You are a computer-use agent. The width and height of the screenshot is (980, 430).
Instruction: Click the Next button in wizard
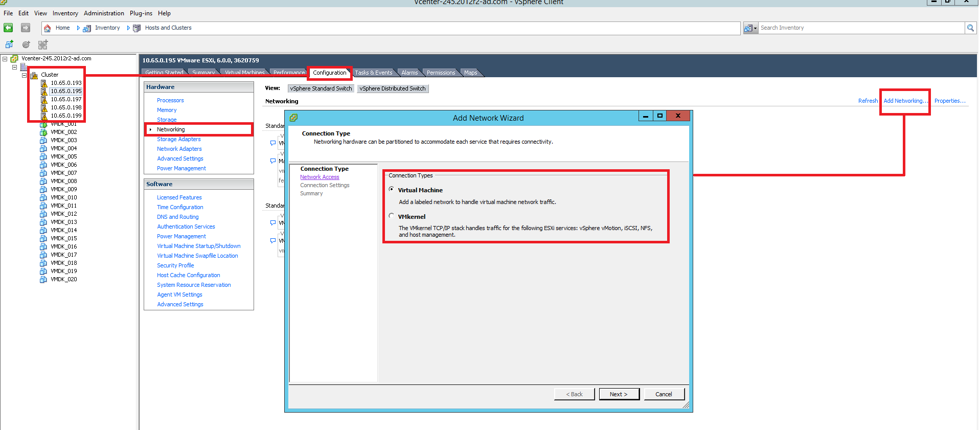pyautogui.click(x=618, y=394)
